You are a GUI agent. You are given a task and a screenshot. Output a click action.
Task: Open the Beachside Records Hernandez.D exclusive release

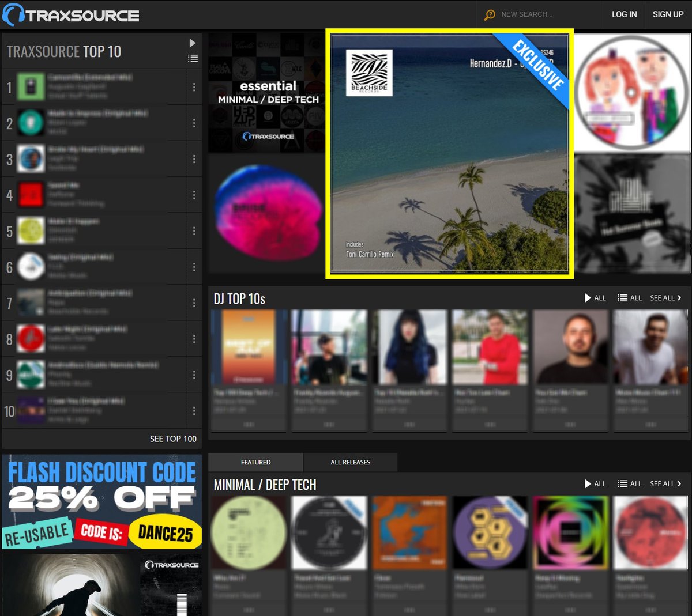pyautogui.click(x=449, y=154)
